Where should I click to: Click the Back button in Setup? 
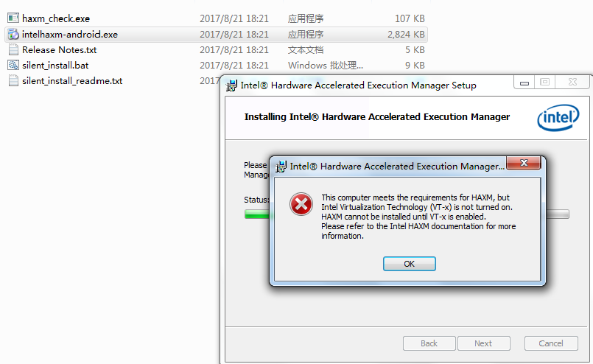click(x=429, y=343)
